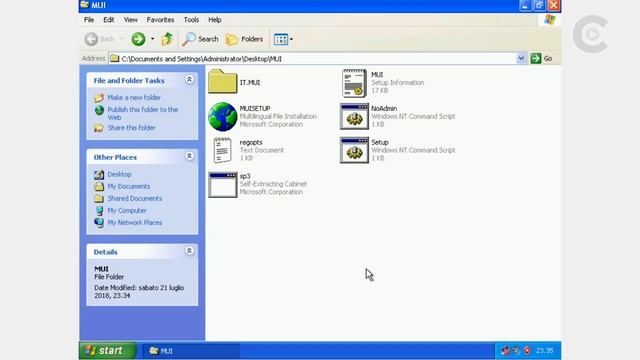Image resolution: width=640 pixels, height=360 pixels.
Task: Select the Setup command script icon
Action: [x=354, y=150]
